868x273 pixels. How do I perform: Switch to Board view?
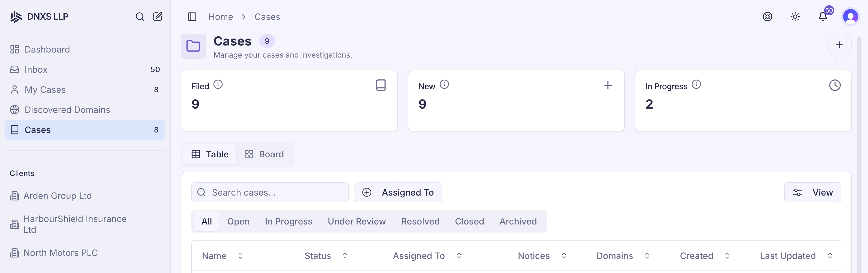coord(265,154)
